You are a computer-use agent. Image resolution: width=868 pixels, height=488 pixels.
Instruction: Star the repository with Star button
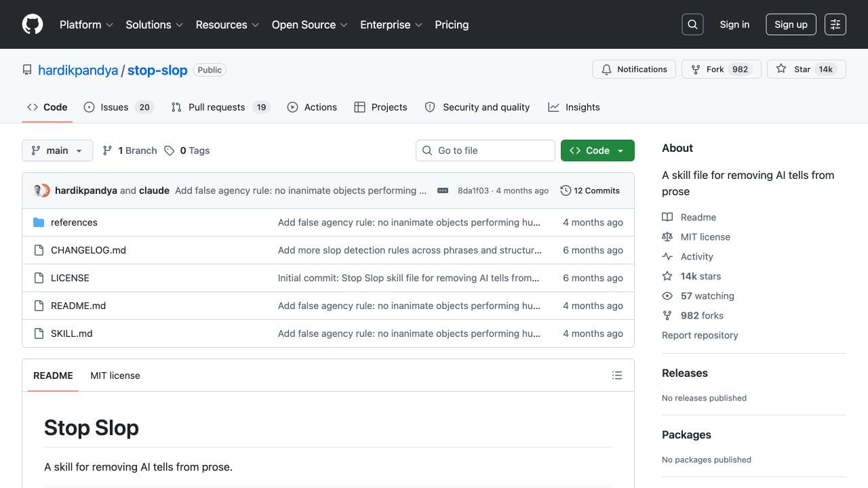tap(806, 69)
